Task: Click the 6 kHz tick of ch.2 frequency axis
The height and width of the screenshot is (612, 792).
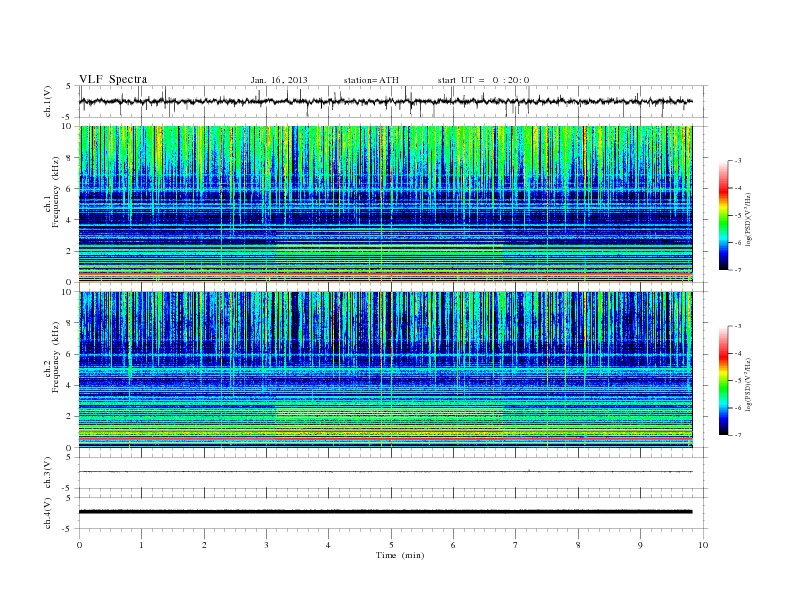Action: [x=70, y=354]
